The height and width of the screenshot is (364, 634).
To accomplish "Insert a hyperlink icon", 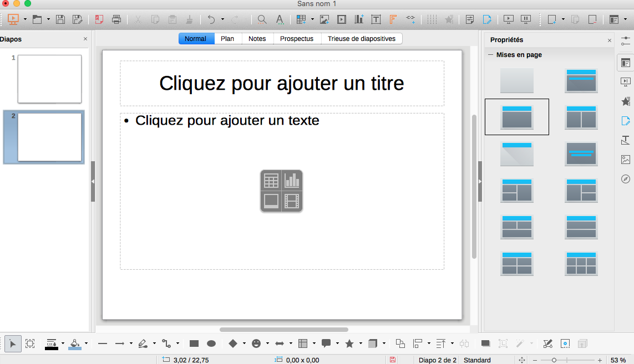I will tap(410, 19).
